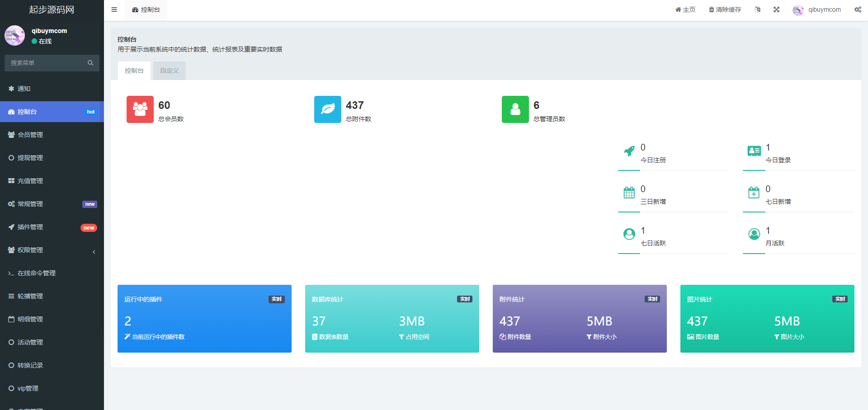Click the 在线 status in the sidebar
868x410 pixels.
[x=42, y=41]
